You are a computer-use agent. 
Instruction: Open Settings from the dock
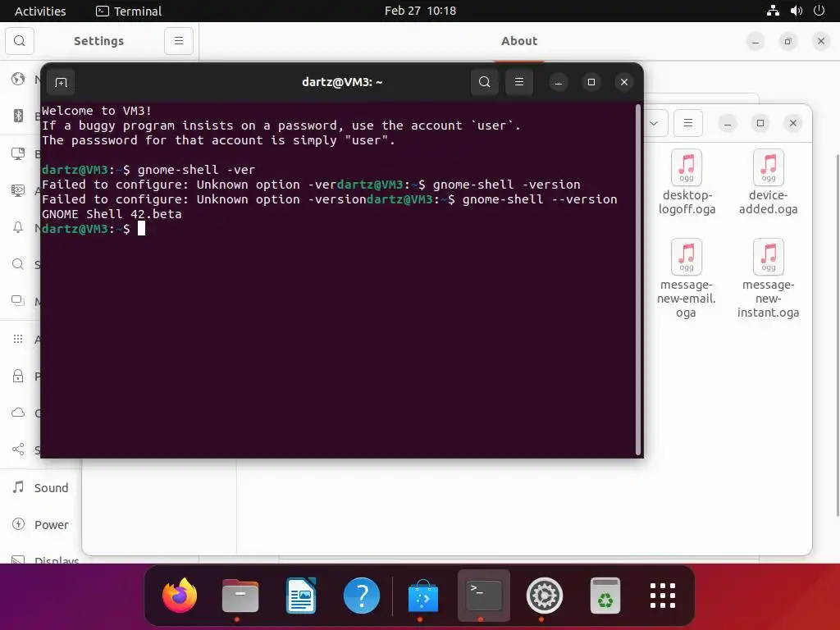tap(545, 596)
